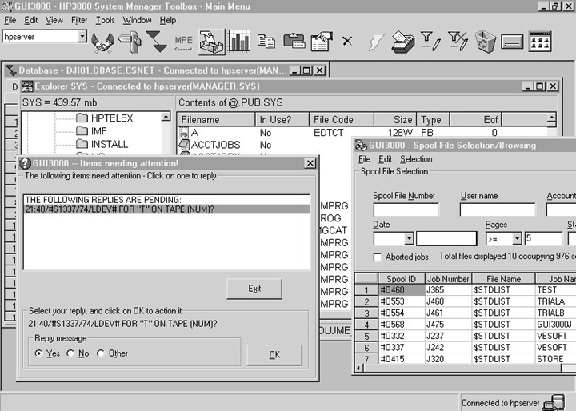The height and width of the screenshot is (411, 576).
Task: Click the copy documents toolbar icon
Action: (x=266, y=42)
